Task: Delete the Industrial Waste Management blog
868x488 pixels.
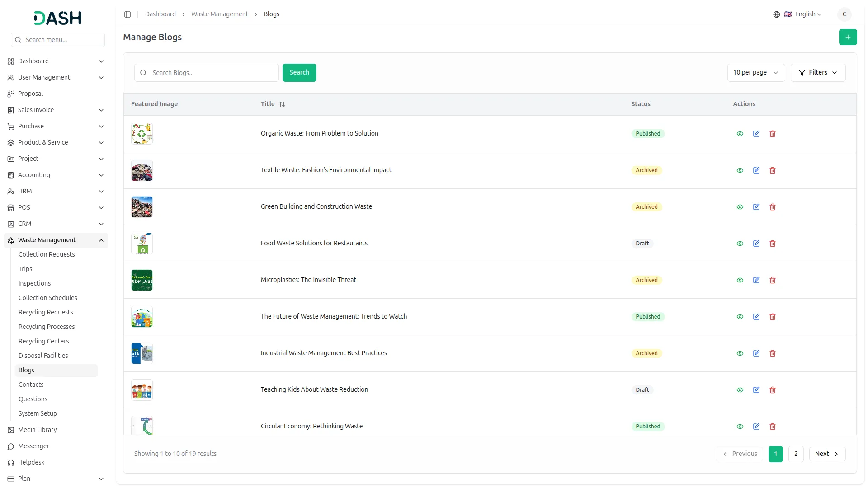Action: coord(772,353)
